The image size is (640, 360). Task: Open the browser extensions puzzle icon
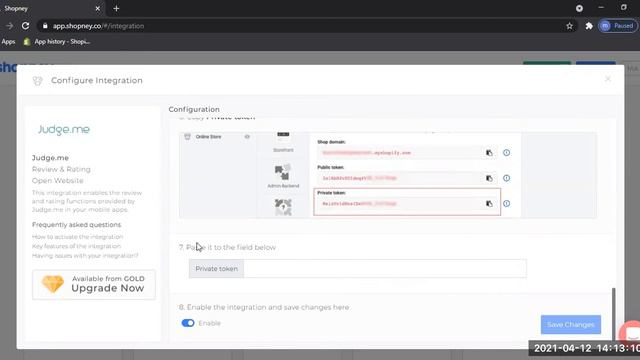(x=589, y=26)
